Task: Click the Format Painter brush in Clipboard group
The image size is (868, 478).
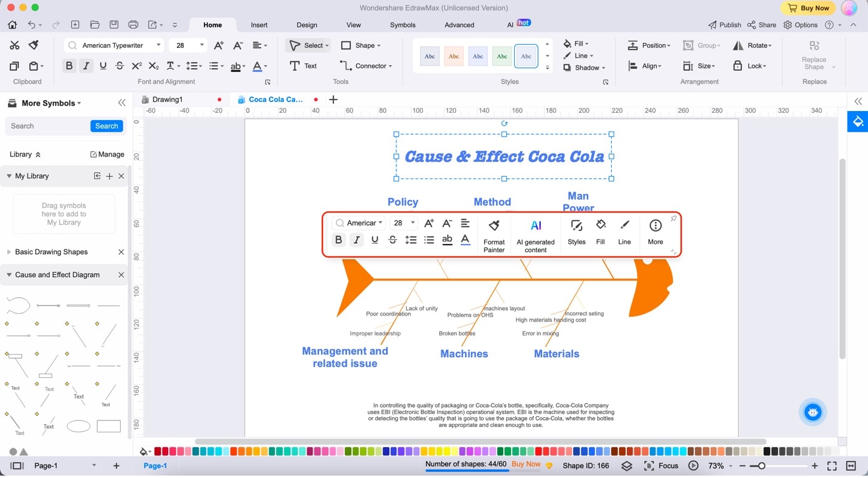Action: tap(33, 45)
